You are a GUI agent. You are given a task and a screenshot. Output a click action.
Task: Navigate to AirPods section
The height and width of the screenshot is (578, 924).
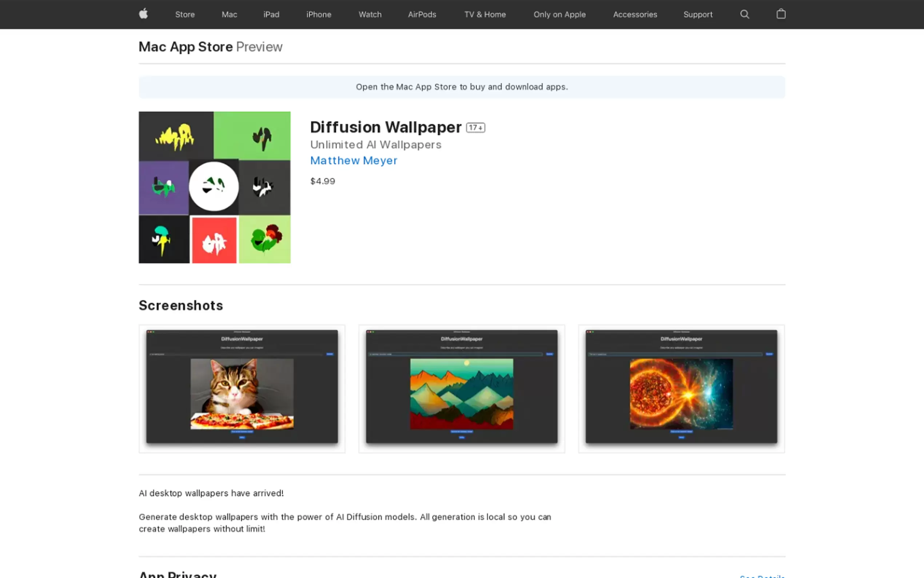point(422,15)
